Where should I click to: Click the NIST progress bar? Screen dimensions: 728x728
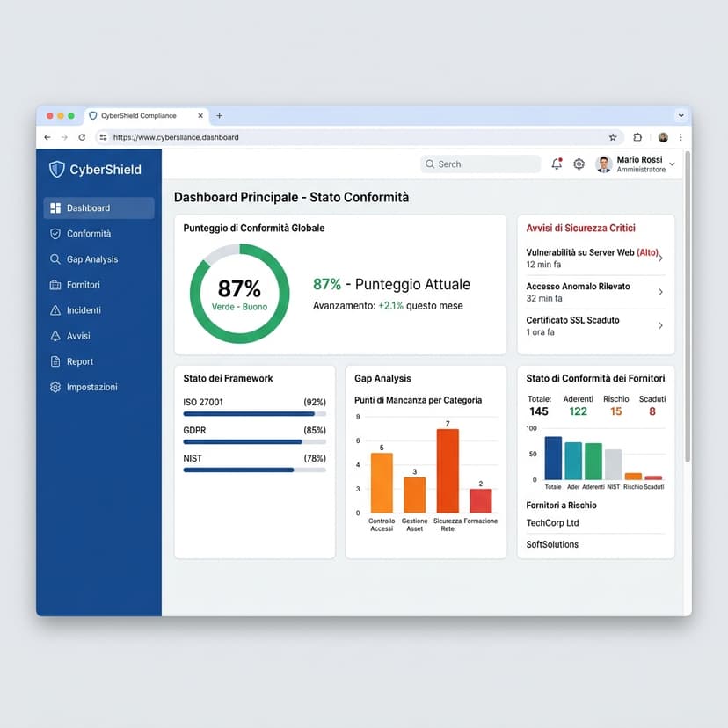[x=254, y=470]
